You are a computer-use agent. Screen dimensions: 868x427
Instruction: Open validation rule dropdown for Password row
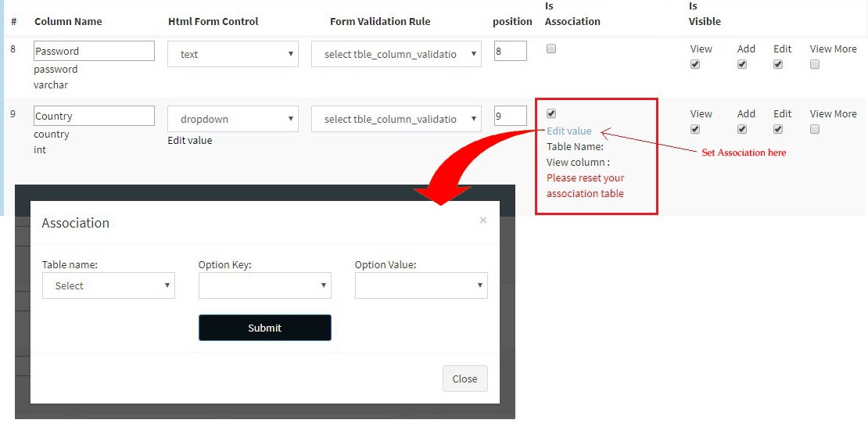396,54
